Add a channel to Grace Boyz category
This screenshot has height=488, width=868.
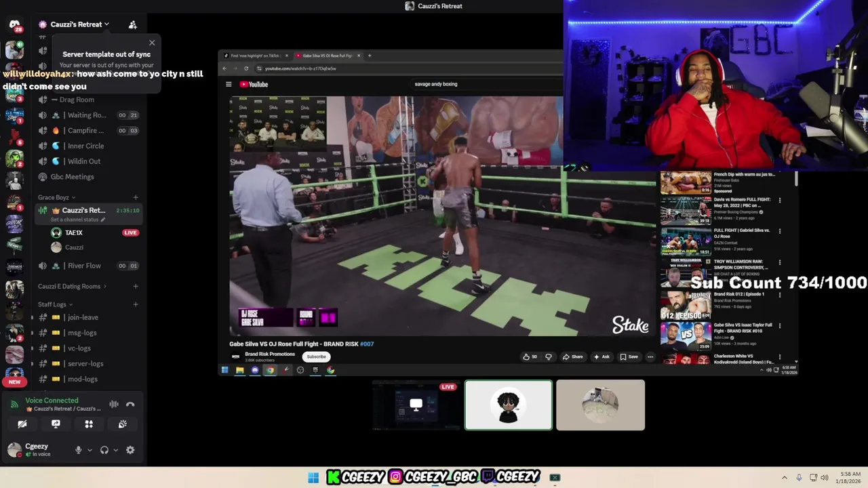(136, 197)
